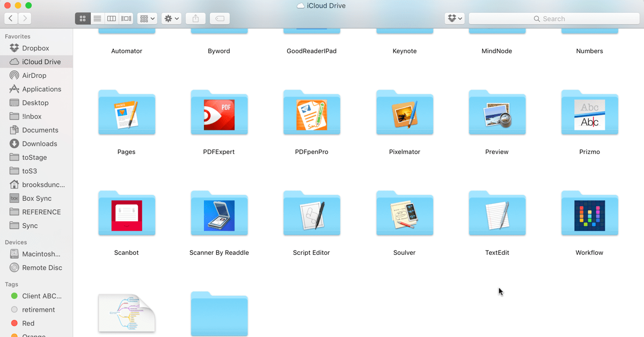
Task: Switch to gallery view
Action: click(126, 18)
